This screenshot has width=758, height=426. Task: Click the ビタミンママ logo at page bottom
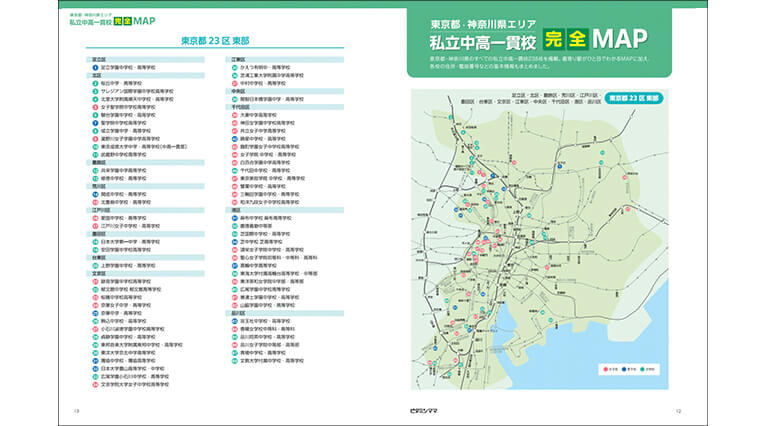pyautogui.click(x=378, y=410)
